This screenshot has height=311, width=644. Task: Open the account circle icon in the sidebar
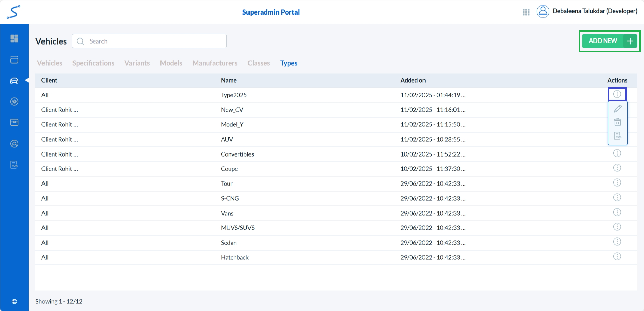point(14,144)
